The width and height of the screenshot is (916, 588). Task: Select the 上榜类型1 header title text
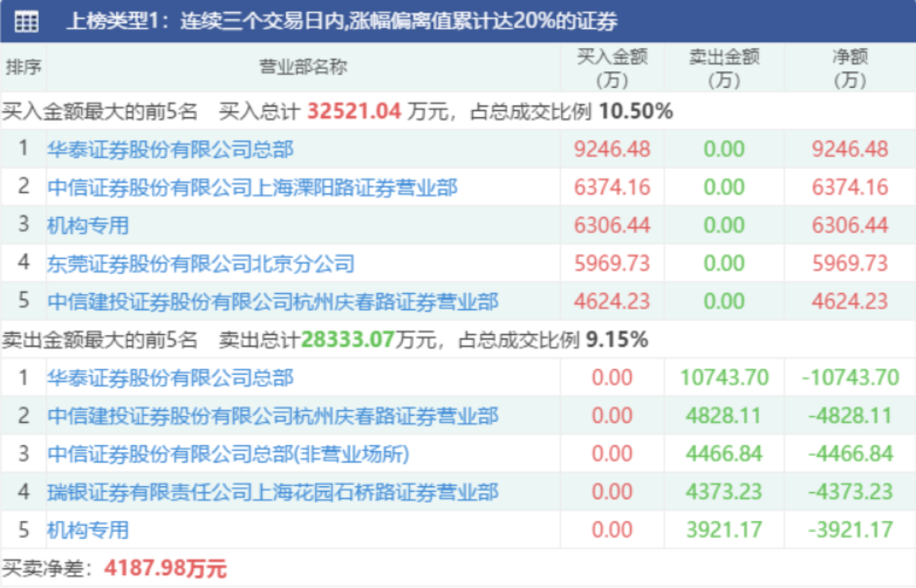point(342,21)
